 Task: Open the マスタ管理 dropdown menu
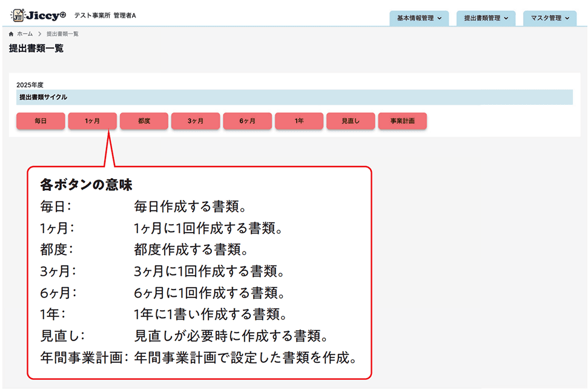(545, 18)
